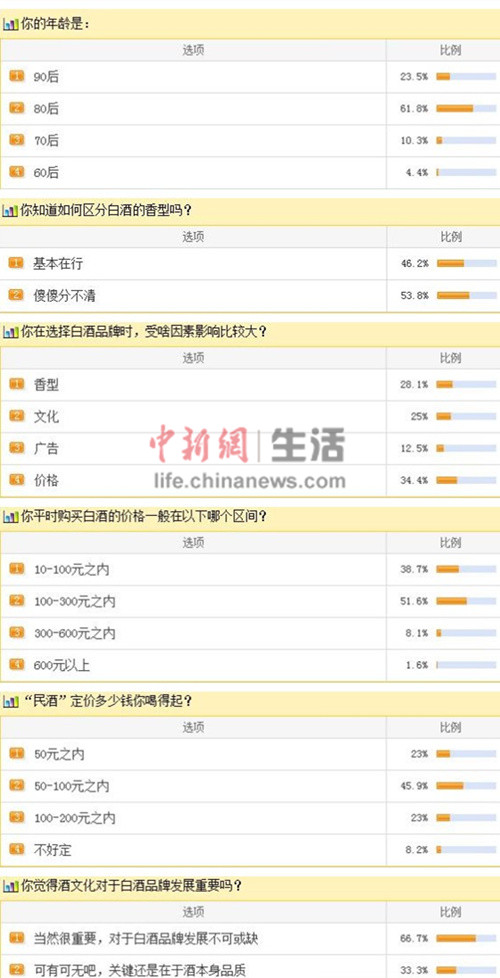
Task: Click the chart icon beside 你的年龄是
Action: coord(11,26)
